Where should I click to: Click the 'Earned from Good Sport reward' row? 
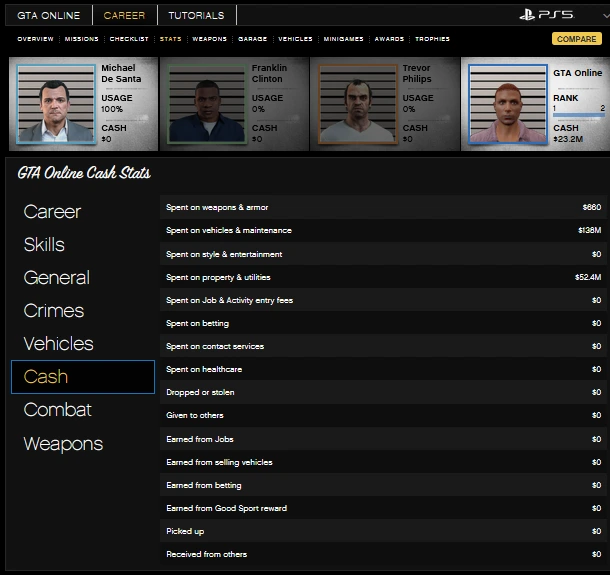coord(383,508)
